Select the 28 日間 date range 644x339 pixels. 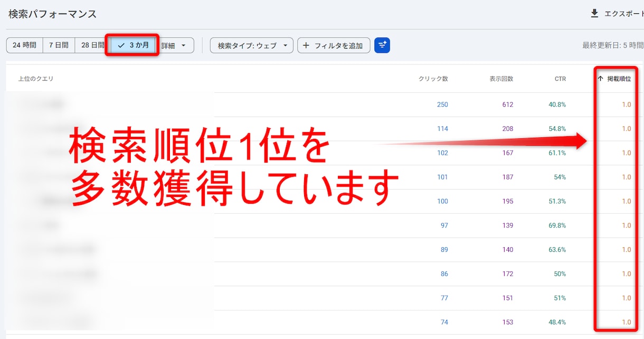point(92,45)
